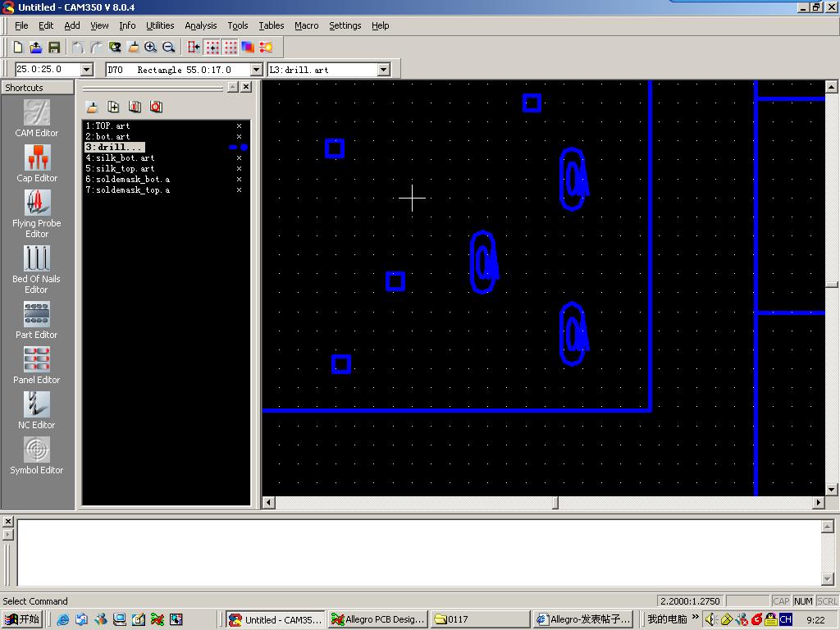Select the 2:bot.art layer in list

click(112, 137)
